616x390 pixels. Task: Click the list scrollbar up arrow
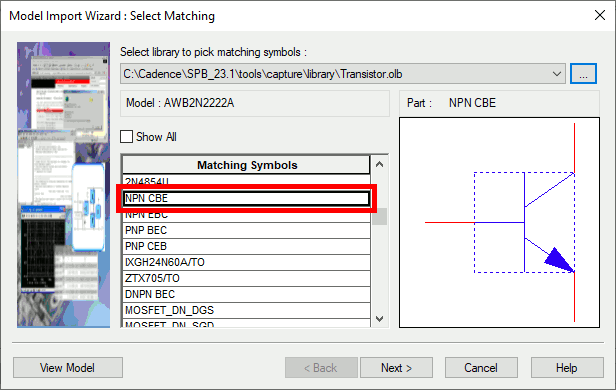coord(380,165)
